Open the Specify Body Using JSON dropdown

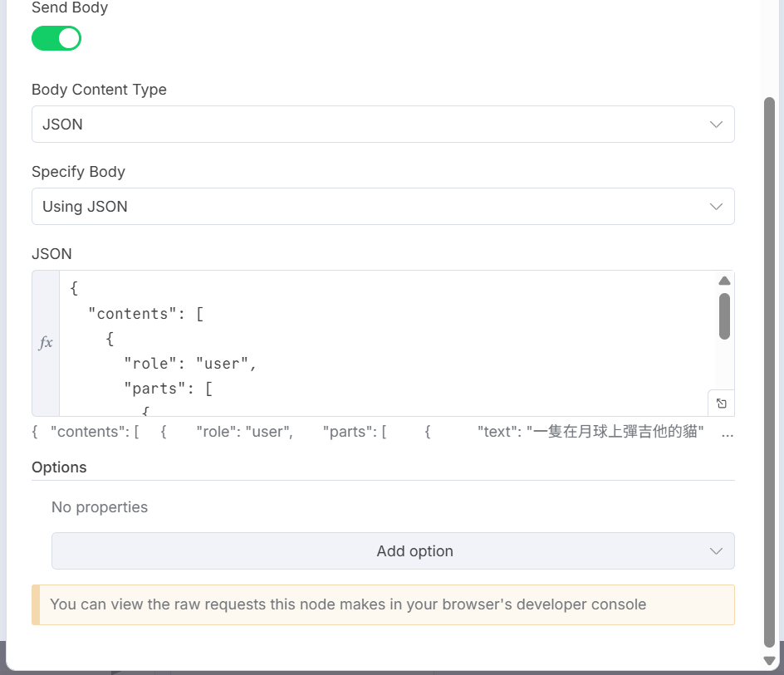(383, 207)
